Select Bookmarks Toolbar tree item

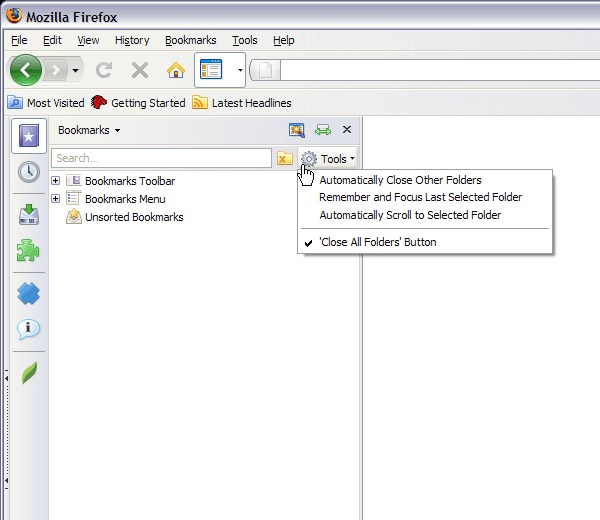click(121, 181)
